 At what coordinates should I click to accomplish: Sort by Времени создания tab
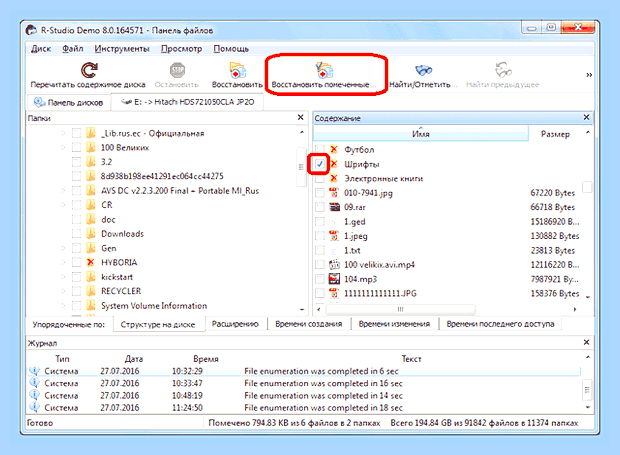(309, 324)
